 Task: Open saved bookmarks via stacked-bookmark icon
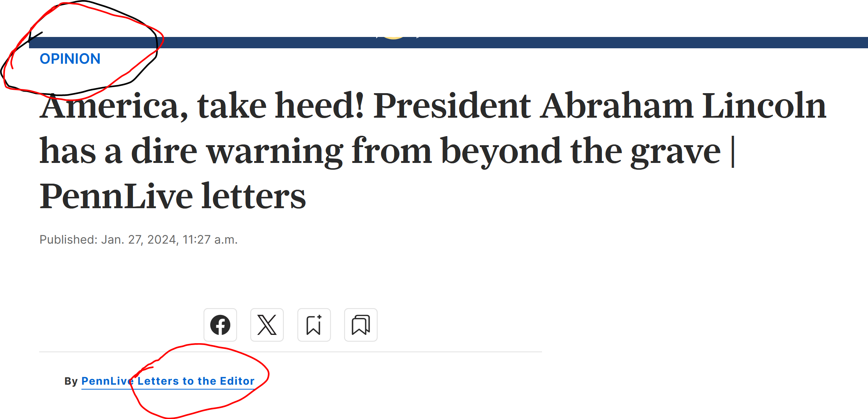pos(360,325)
